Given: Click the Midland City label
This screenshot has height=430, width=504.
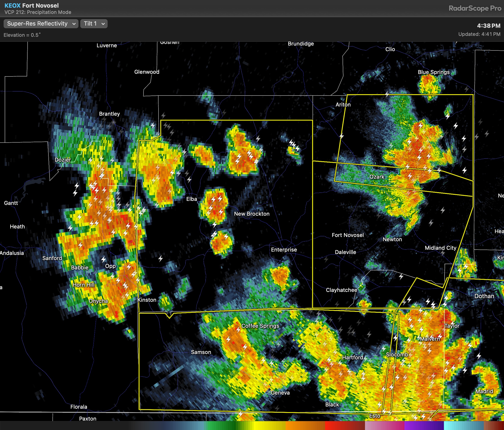Looking at the screenshot, I should click(440, 248).
